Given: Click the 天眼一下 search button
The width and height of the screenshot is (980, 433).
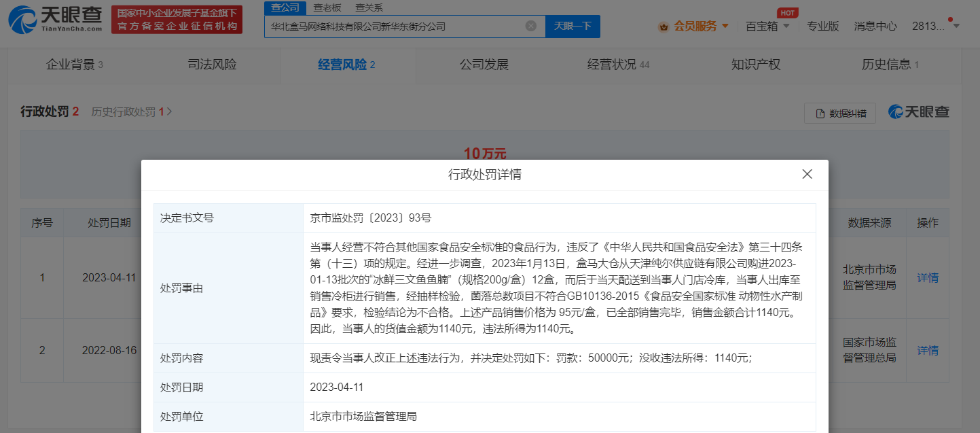Looking at the screenshot, I should click(x=573, y=26).
